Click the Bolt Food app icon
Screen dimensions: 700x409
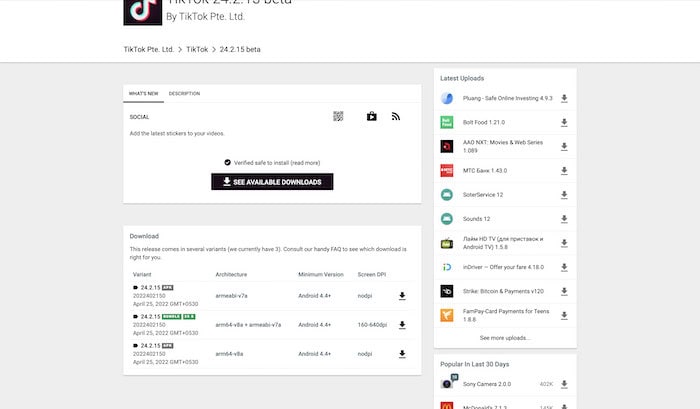(447, 122)
